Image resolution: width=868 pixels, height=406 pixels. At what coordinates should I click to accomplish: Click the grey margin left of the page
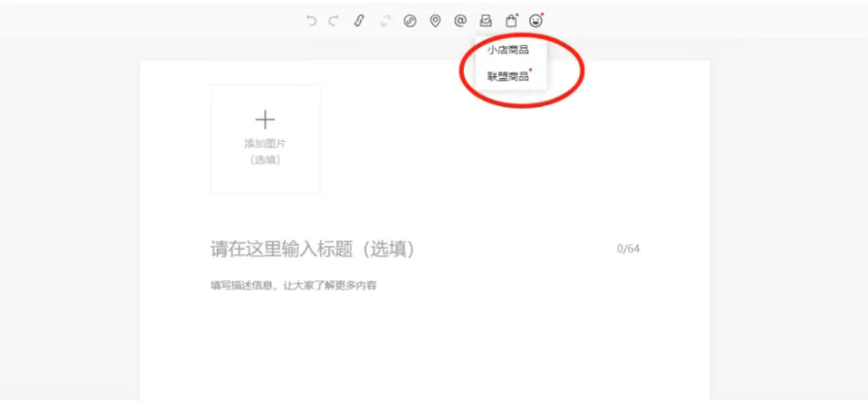70,233
